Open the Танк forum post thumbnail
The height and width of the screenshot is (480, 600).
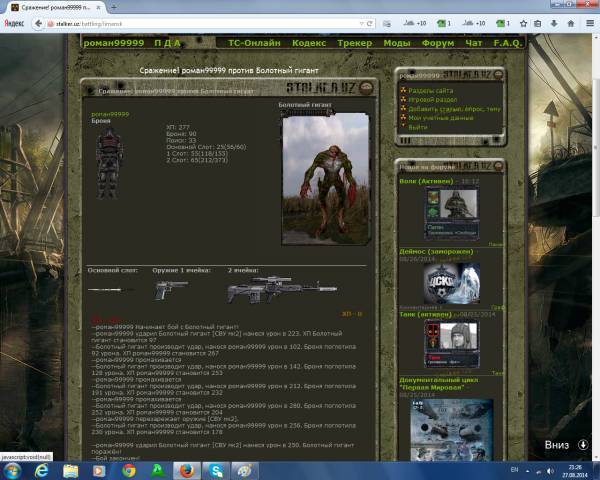pyautogui.click(x=452, y=344)
